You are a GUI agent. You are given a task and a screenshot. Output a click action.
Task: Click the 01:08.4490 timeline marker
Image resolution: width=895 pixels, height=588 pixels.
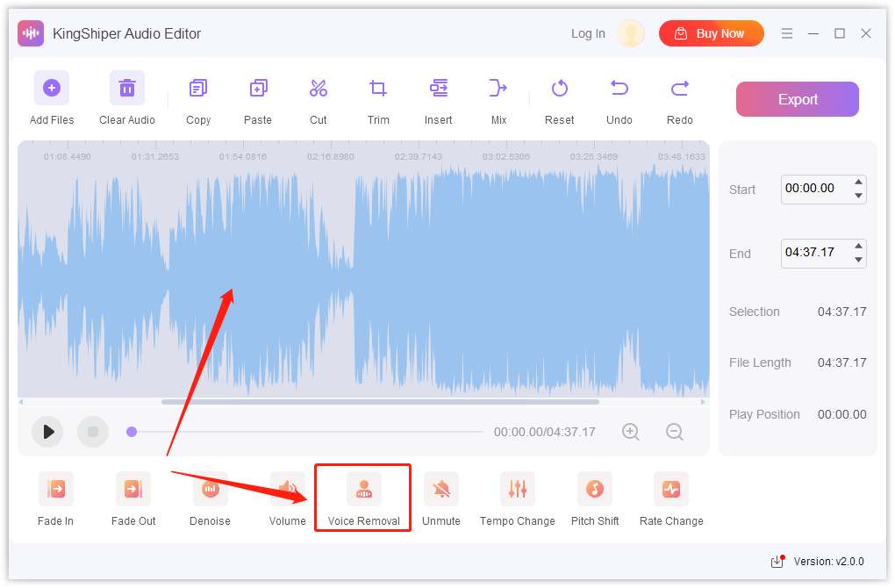click(x=68, y=156)
